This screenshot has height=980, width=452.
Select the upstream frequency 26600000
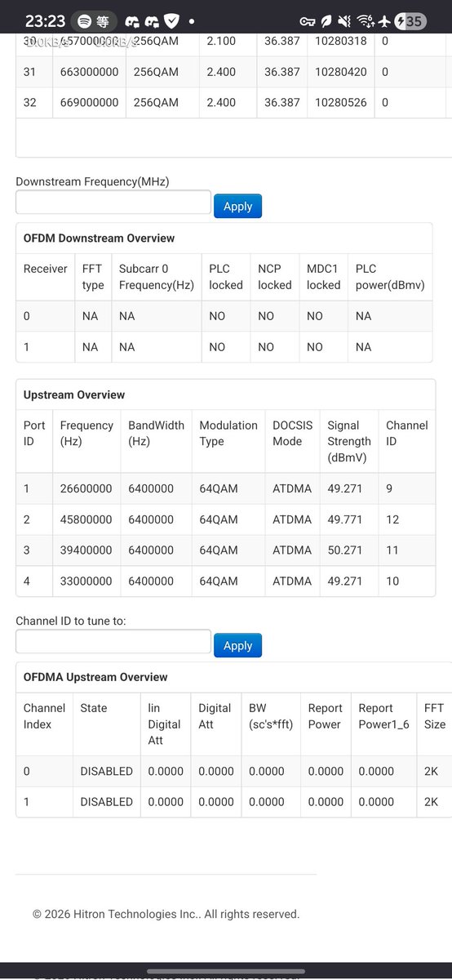point(86,488)
